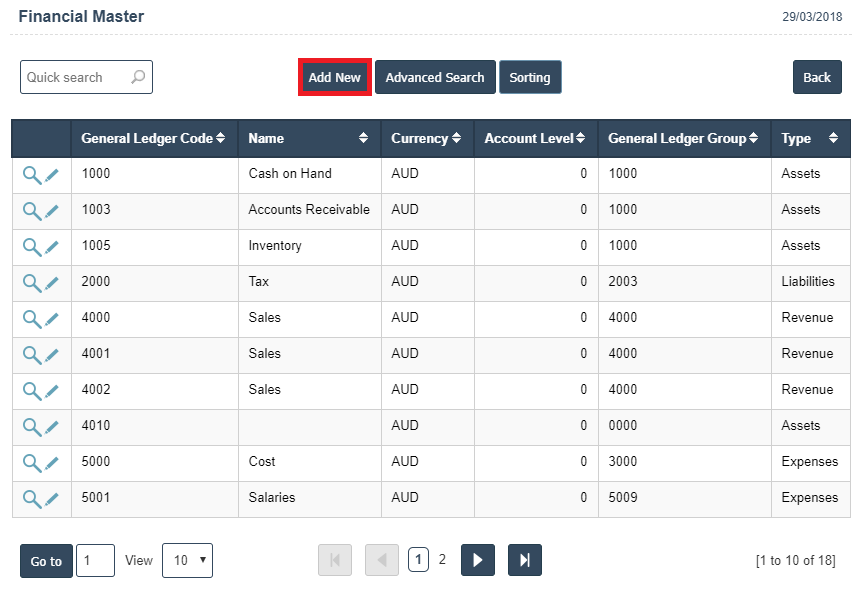View the Cost ledger 5000 details
The width and height of the screenshot is (866, 593).
32,463
